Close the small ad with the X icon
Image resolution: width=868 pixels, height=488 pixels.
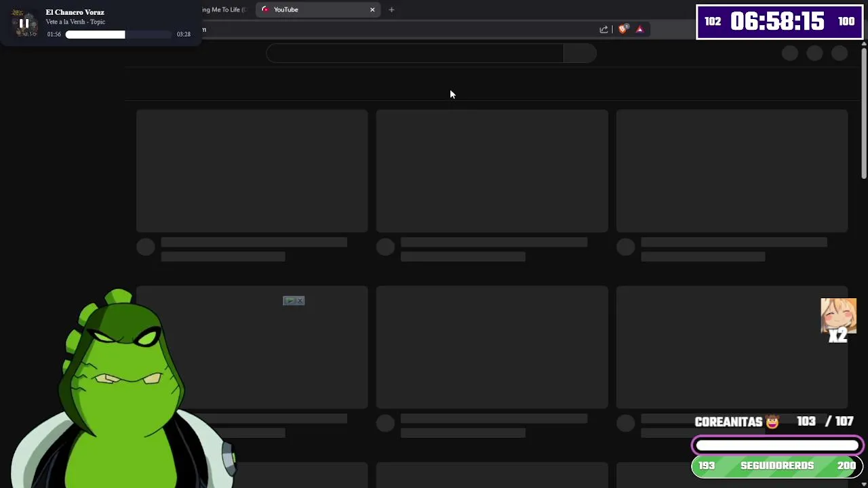300,301
